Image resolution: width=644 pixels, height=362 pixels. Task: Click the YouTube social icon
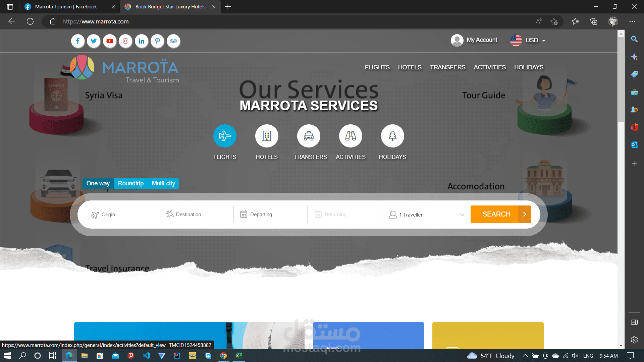110,41
